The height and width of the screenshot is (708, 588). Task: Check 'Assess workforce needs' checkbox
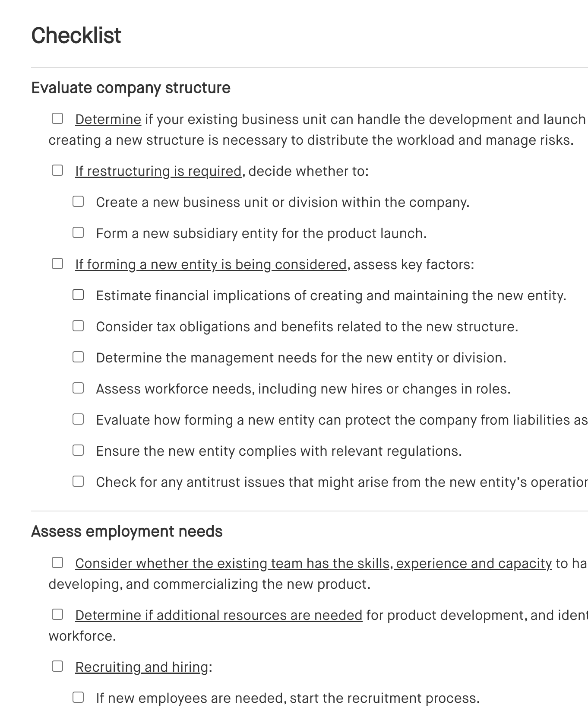78,388
